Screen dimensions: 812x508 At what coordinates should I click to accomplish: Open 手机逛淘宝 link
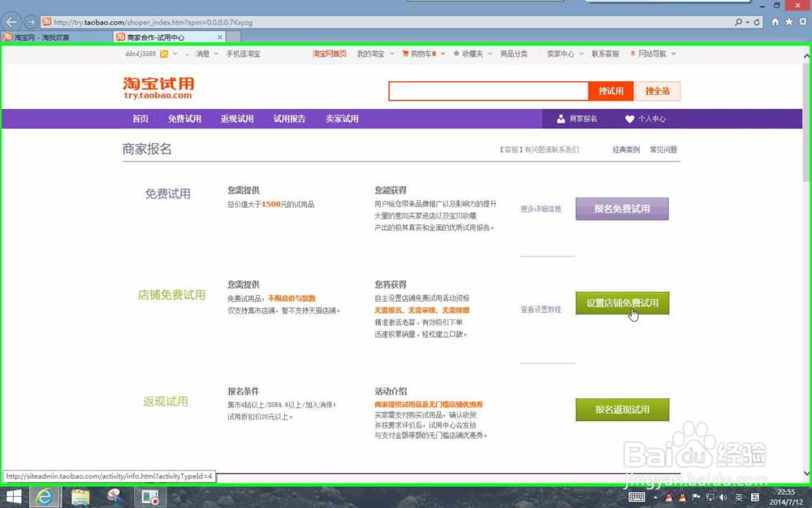(x=243, y=54)
